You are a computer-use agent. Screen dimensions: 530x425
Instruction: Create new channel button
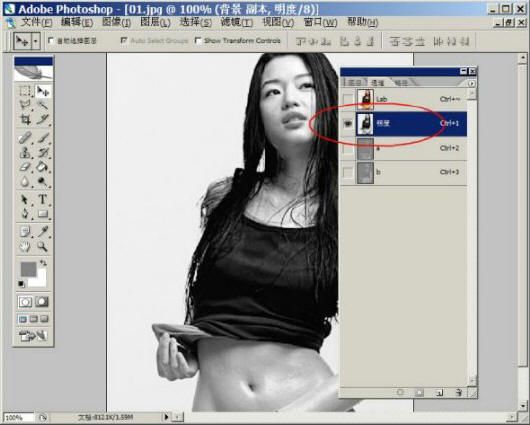pyautogui.click(x=439, y=392)
